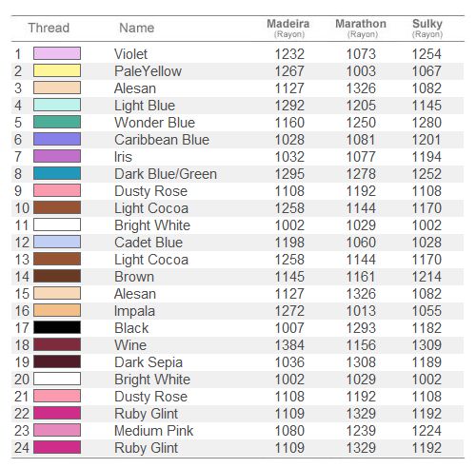
Task: Click Sulky code 1214 for Brown
Action: (426, 277)
